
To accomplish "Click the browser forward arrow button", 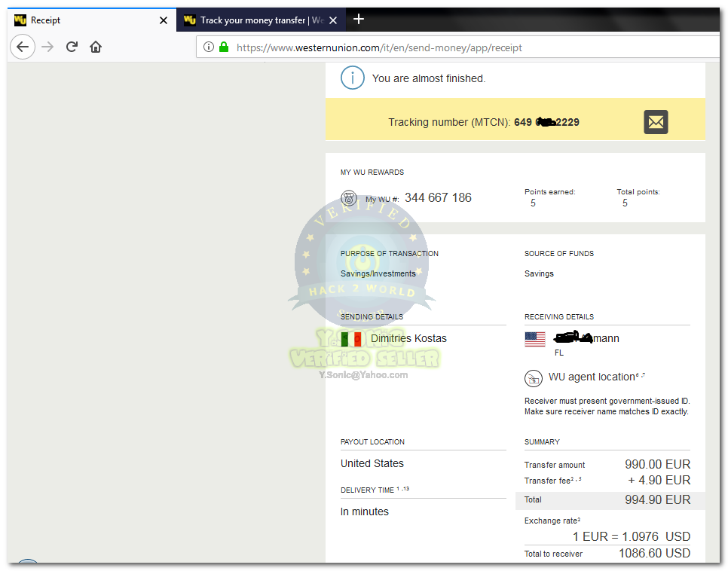I will tap(47, 47).
